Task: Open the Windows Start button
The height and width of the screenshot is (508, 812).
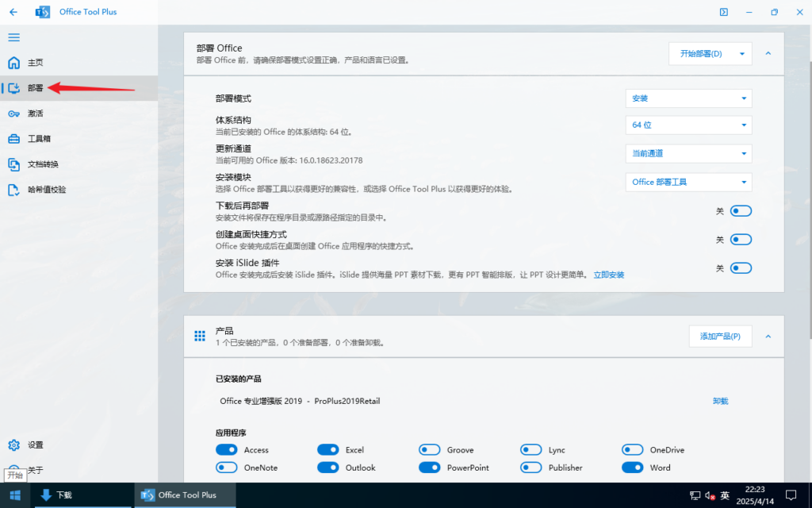Action: 14,495
